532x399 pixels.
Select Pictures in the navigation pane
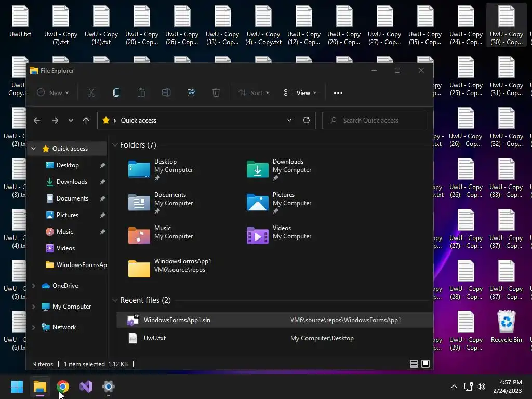pyautogui.click(x=68, y=215)
